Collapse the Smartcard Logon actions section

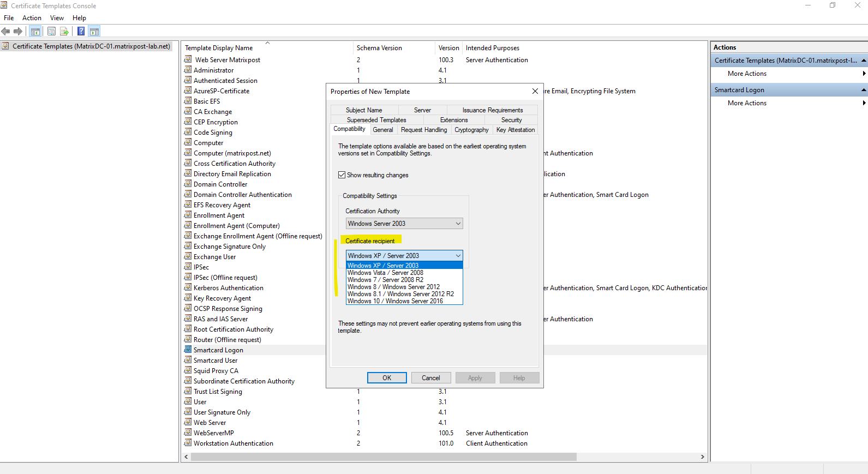tap(864, 90)
